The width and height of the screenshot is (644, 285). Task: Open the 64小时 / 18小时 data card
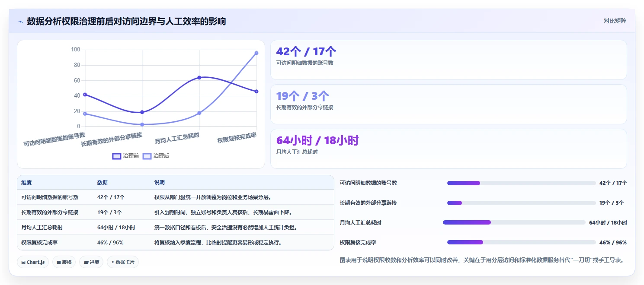point(449,149)
